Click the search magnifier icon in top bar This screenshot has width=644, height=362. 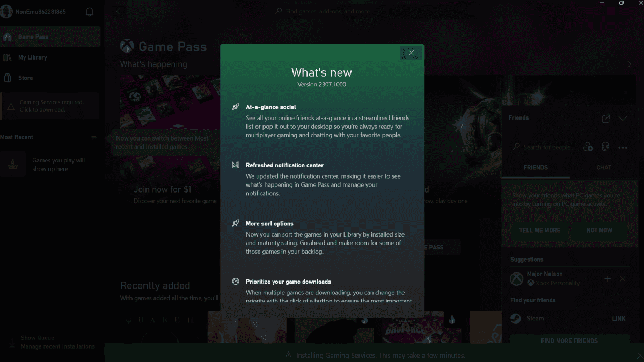(279, 11)
